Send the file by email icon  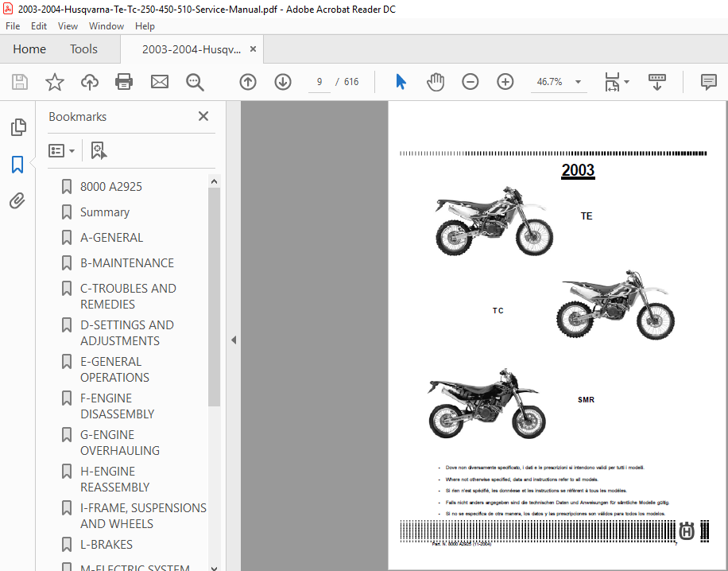pyautogui.click(x=160, y=82)
